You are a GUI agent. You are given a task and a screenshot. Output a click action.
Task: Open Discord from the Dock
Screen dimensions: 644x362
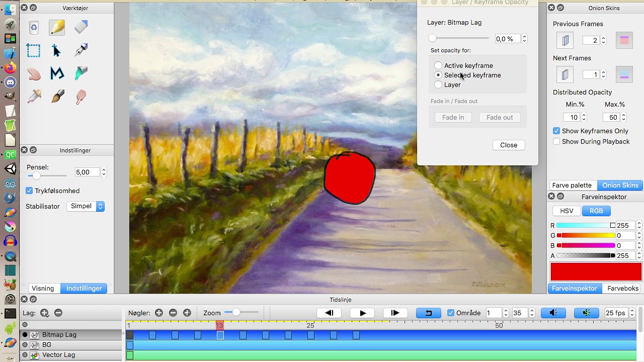10,82
